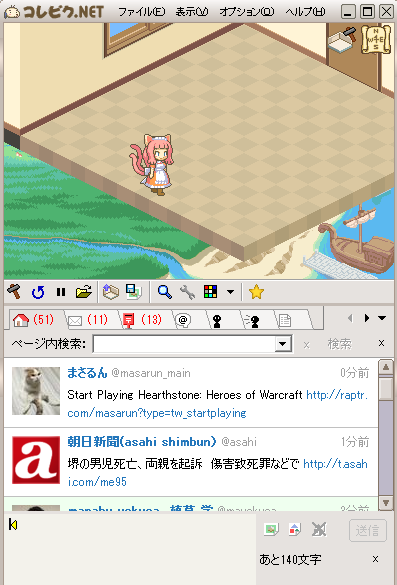Attach image with picture icon

271,529
